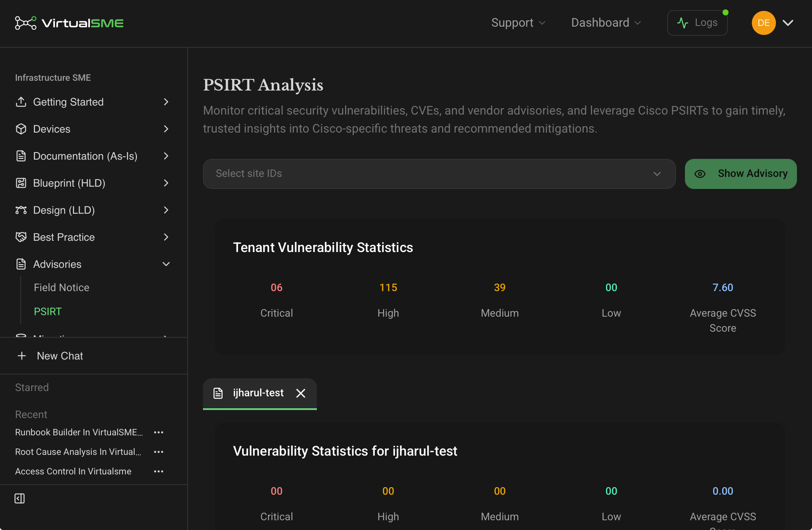Expand the Devices section chevron

click(x=166, y=129)
